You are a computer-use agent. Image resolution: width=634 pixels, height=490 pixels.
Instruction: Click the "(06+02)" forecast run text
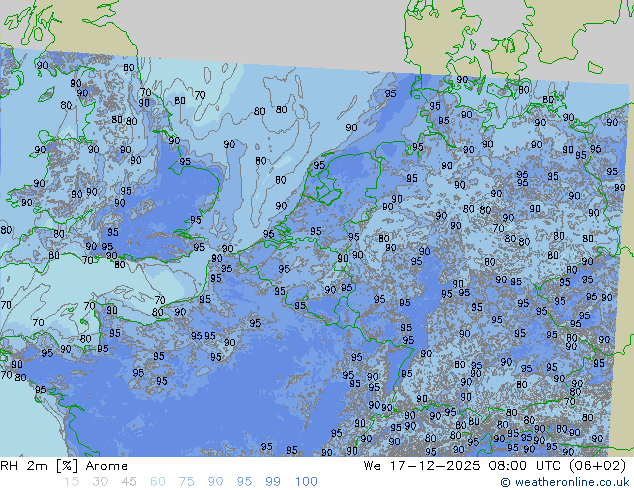598,466
